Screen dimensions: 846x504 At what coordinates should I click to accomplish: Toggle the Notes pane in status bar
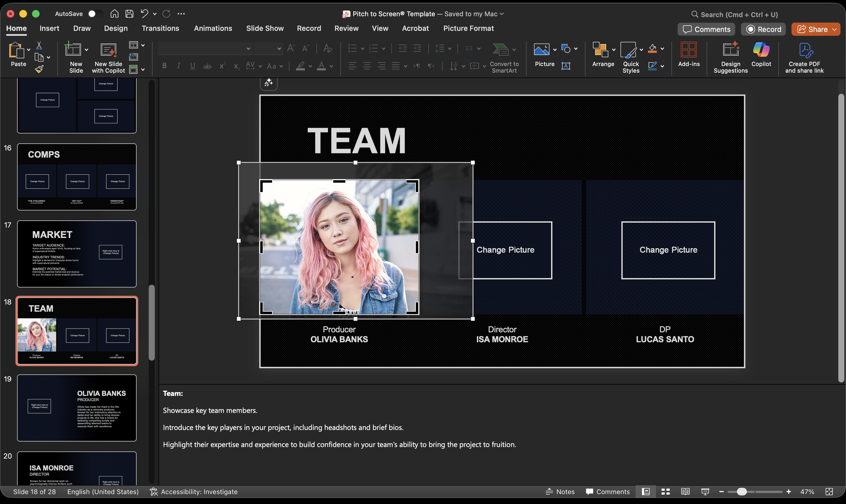(x=560, y=491)
